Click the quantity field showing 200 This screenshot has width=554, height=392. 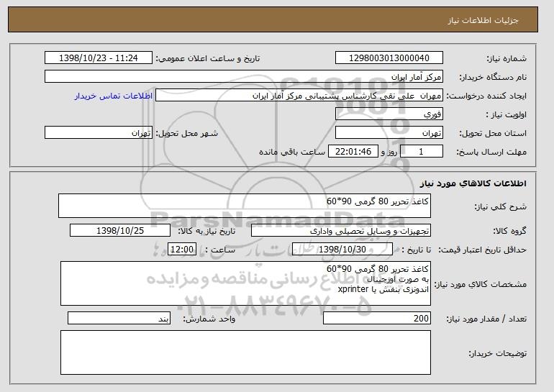(377, 318)
